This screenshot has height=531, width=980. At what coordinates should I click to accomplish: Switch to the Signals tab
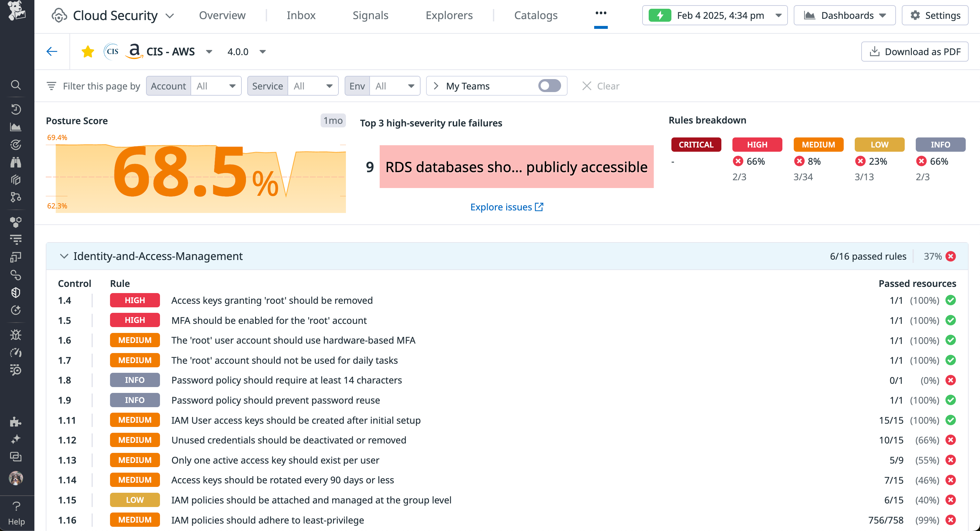pyautogui.click(x=370, y=15)
